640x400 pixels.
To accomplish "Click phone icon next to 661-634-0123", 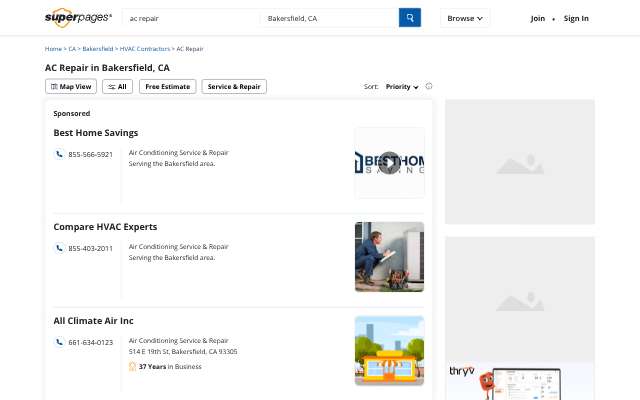I will click(x=60, y=342).
